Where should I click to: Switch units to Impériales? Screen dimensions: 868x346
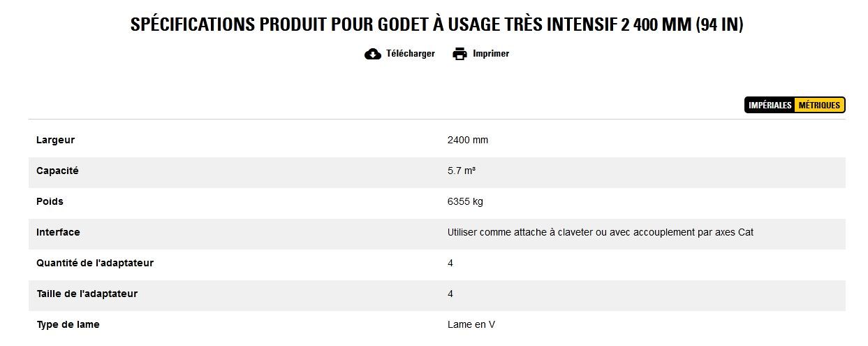click(770, 106)
